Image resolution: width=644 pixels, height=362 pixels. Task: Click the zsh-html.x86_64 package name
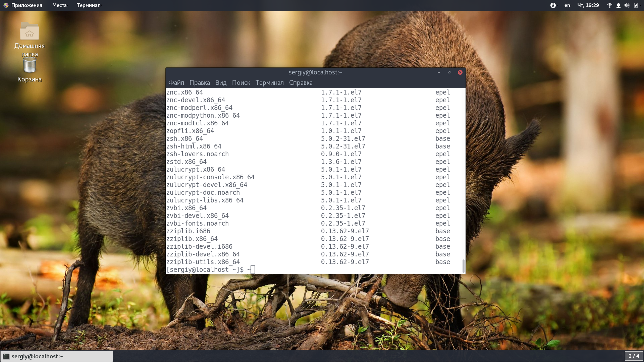pyautogui.click(x=194, y=146)
